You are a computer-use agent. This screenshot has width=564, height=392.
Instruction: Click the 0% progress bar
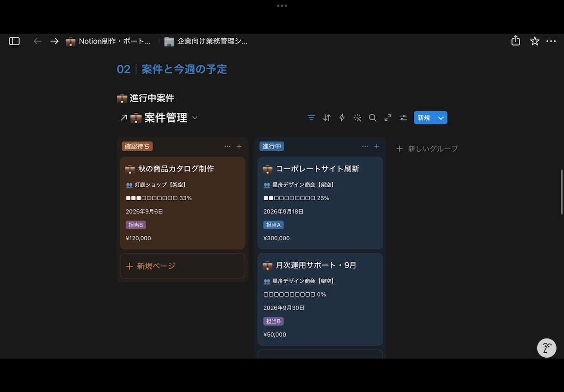[295, 294]
